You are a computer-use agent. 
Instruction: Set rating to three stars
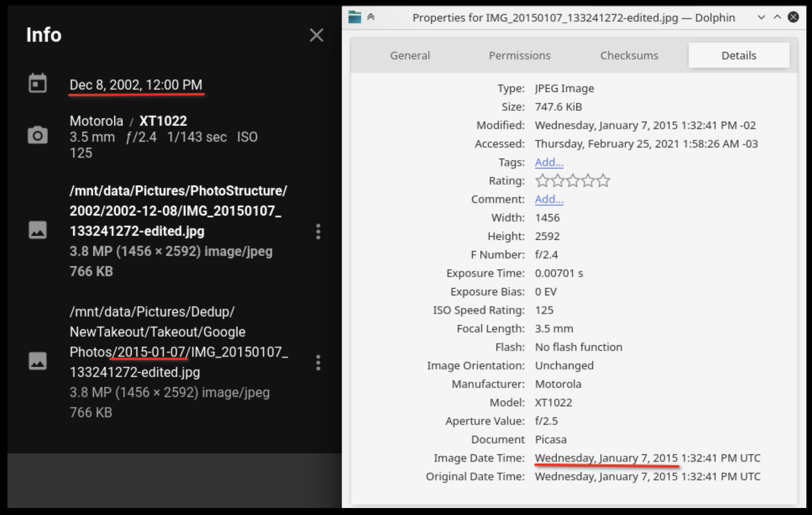click(573, 181)
